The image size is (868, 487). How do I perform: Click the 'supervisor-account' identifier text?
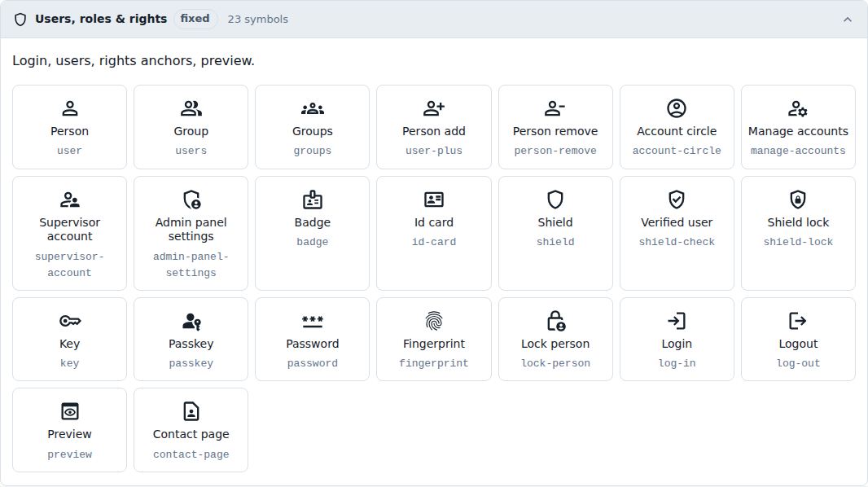[x=69, y=265]
